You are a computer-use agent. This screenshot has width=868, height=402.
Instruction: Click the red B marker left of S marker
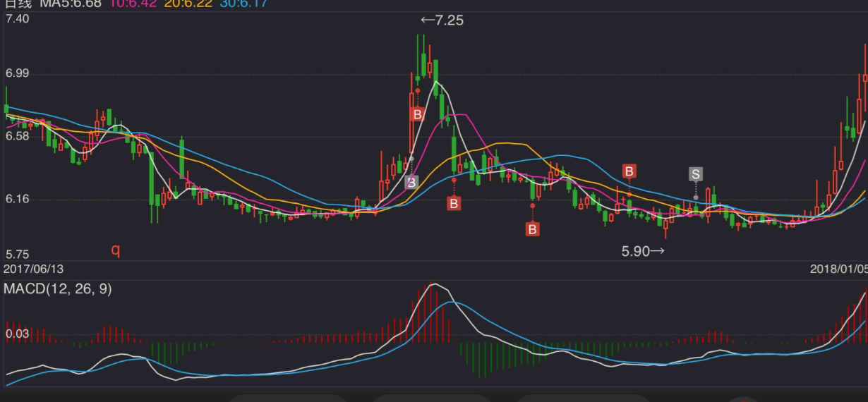click(629, 171)
